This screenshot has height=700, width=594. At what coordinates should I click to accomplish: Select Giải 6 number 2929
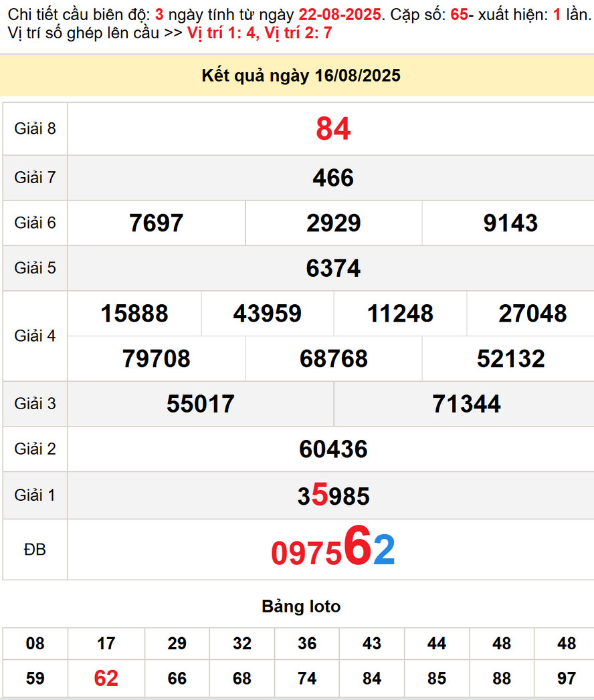(333, 223)
